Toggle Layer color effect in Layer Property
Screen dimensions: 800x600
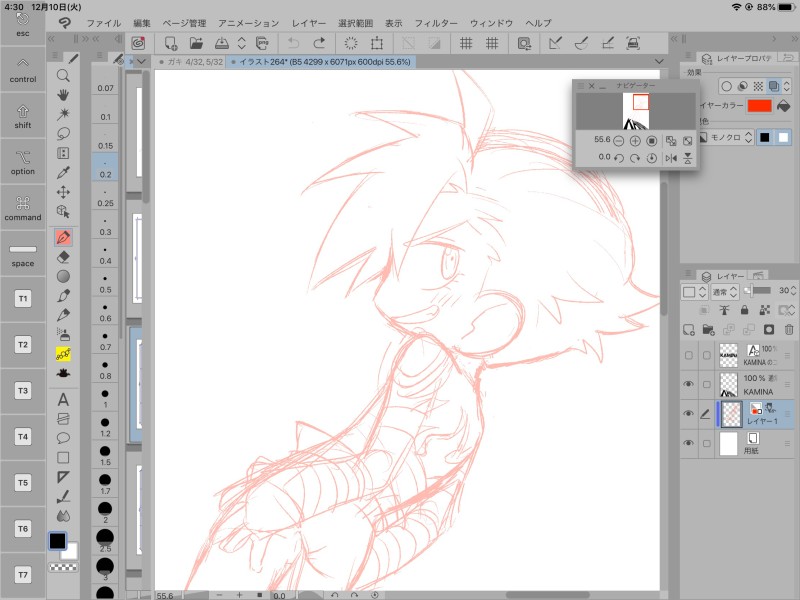pyautogui.click(x=774, y=86)
